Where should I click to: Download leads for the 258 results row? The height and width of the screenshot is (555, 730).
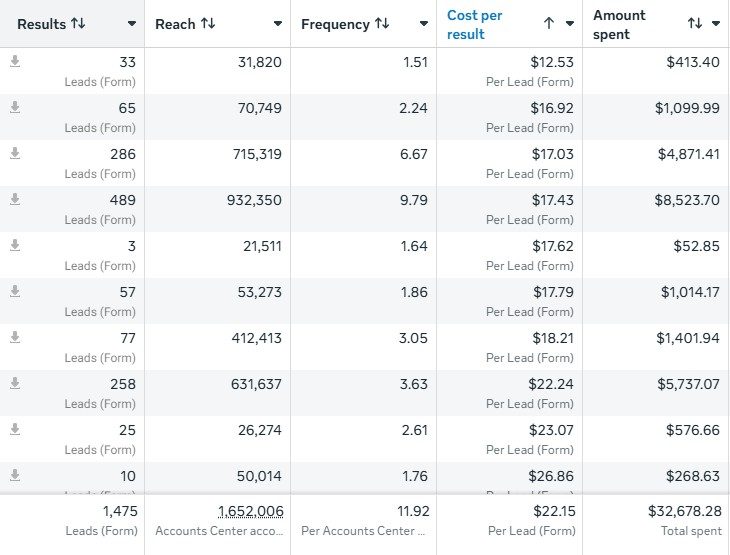click(15, 383)
